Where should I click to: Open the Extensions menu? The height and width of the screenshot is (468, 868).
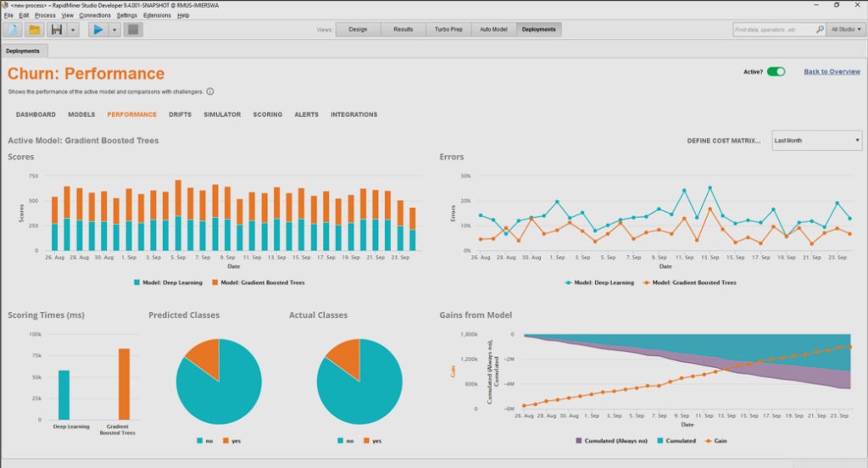(157, 15)
